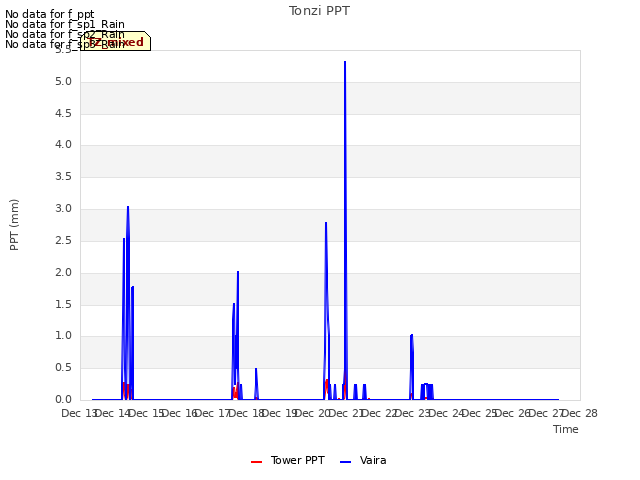Click the Tower PPT legend entry

(x=288, y=460)
